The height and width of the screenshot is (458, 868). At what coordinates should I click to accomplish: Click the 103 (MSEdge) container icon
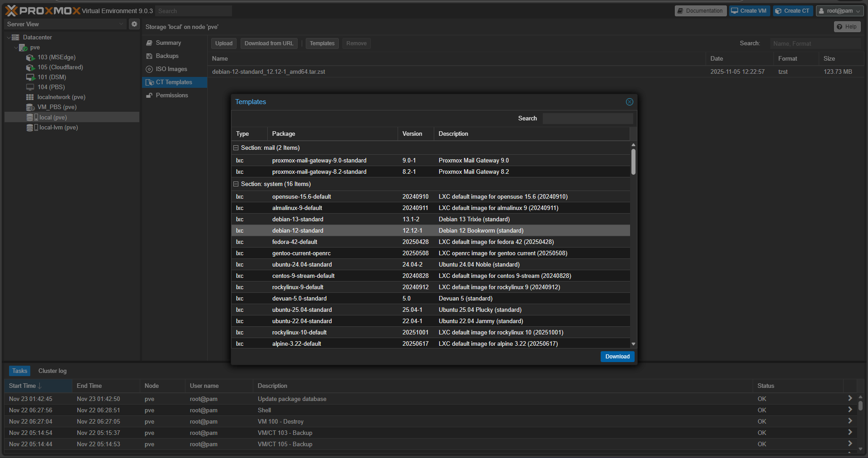pos(30,57)
